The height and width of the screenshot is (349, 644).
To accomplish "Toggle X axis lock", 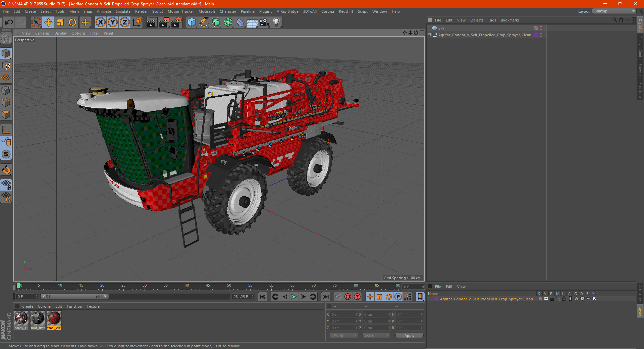I will click(x=100, y=22).
